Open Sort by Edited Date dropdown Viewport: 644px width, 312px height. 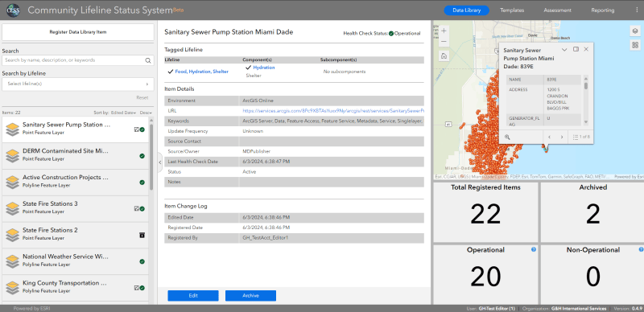point(123,113)
